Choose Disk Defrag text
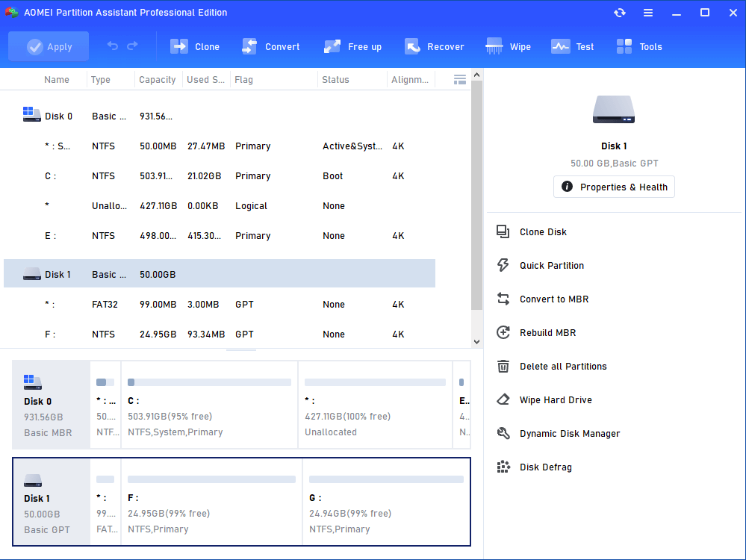The height and width of the screenshot is (560, 746). point(545,467)
